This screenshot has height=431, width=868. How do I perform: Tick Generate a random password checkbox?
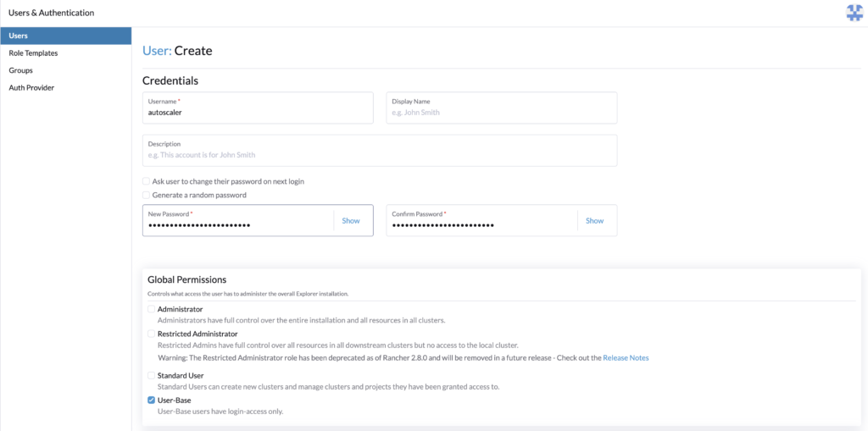[x=146, y=195]
